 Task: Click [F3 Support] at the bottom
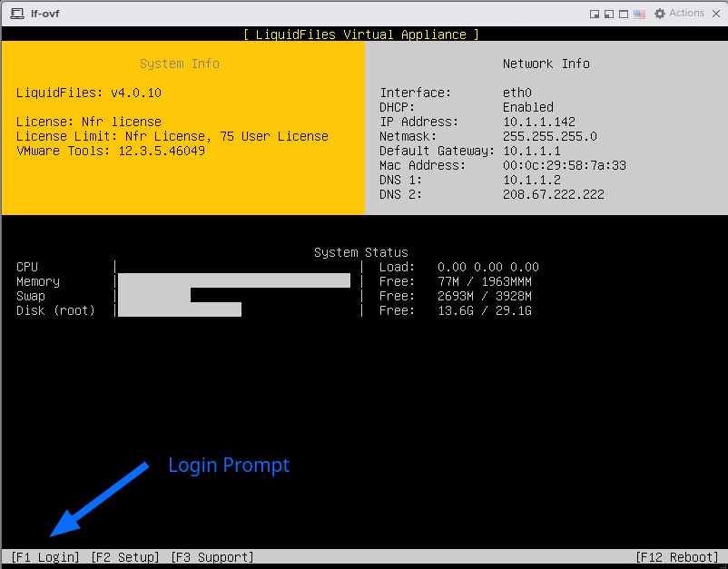212,556
